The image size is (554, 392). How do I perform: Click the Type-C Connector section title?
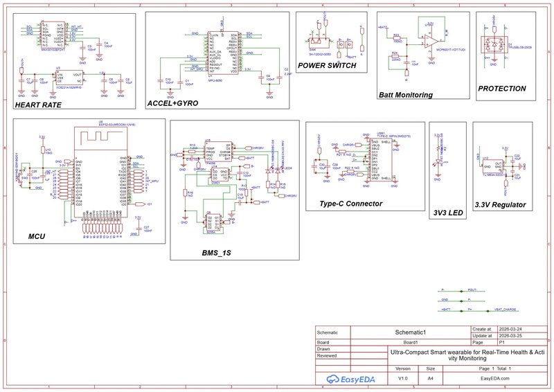click(351, 204)
